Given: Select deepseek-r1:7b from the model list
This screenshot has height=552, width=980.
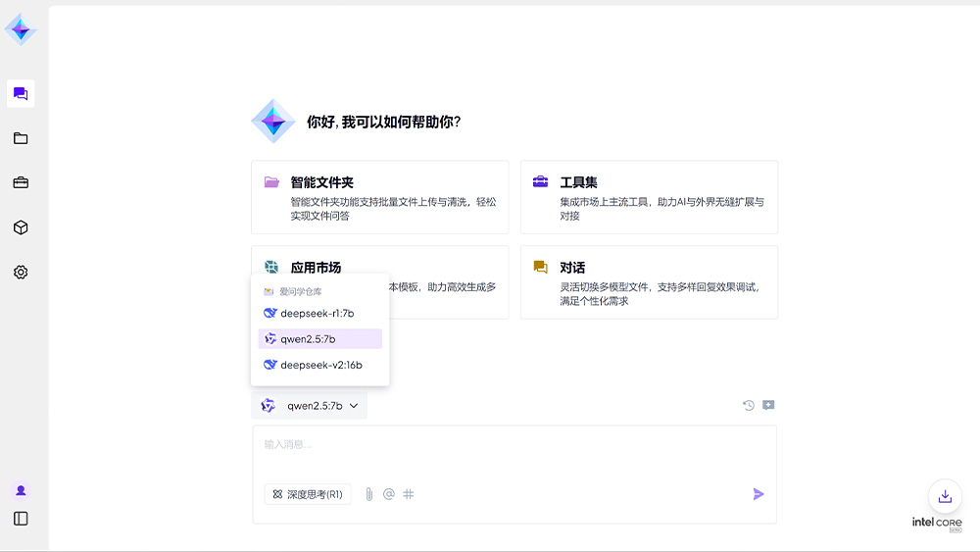Looking at the screenshot, I should (x=318, y=314).
